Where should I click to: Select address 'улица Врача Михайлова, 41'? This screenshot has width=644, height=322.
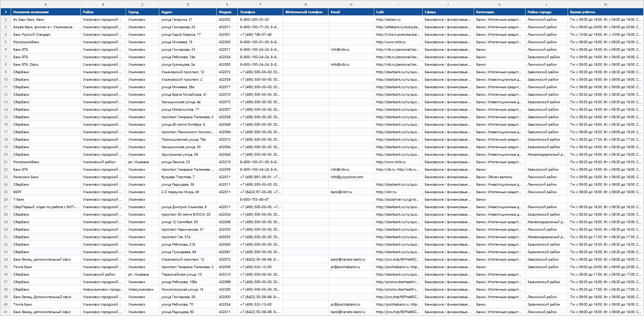(188, 95)
